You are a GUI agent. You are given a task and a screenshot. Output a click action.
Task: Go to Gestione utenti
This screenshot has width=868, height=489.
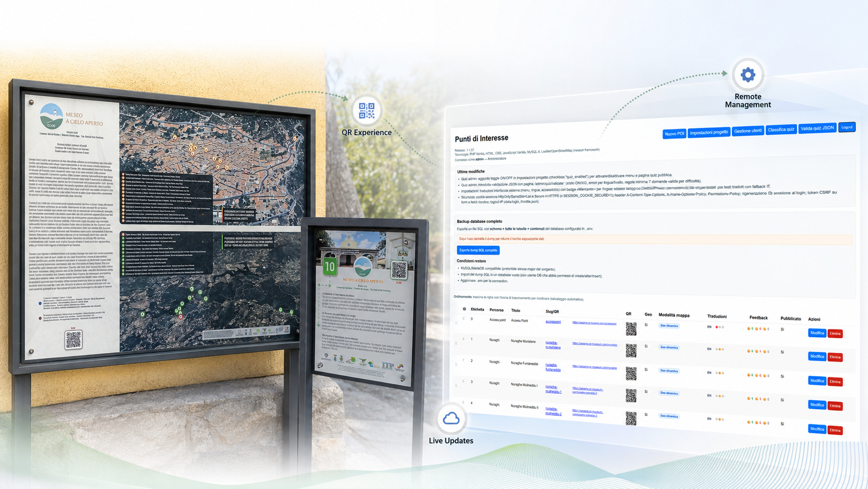pos(748,131)
